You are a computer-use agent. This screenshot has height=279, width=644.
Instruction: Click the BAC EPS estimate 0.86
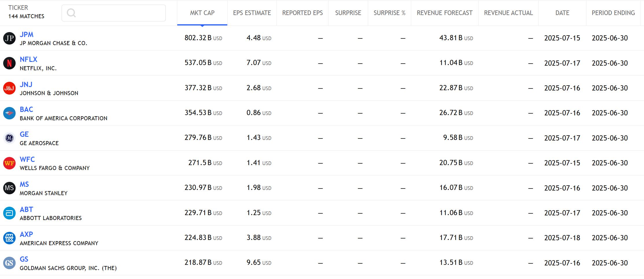click(x=259, y=113)
